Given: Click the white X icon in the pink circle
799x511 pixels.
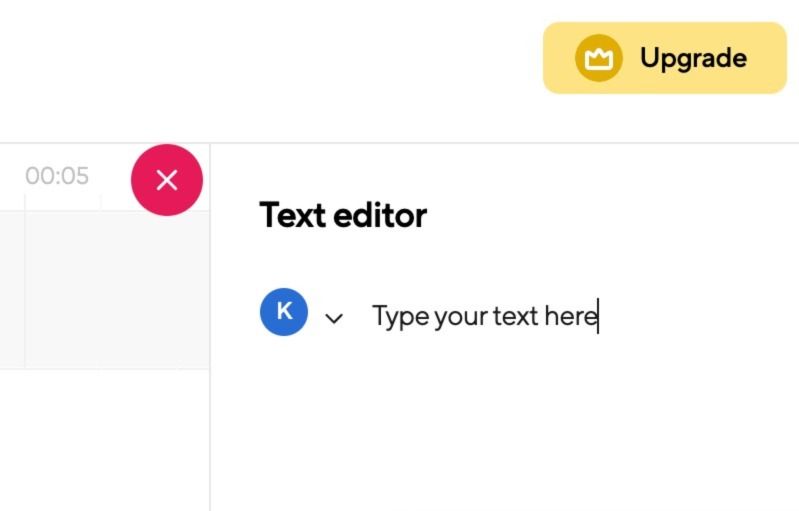Looking at the screenshot, I should (167, 180).
